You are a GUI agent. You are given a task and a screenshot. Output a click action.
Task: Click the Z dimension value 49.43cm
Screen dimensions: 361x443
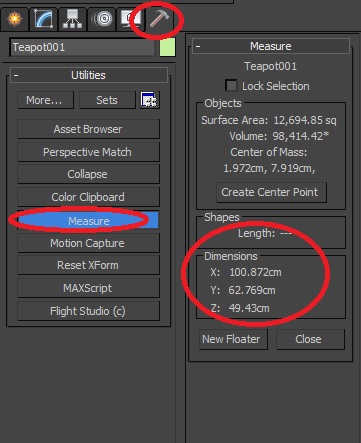pos(249,308)
